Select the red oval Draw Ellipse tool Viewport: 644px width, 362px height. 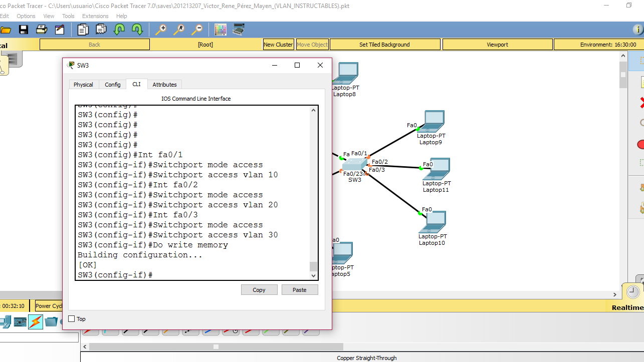click(640, 144)
